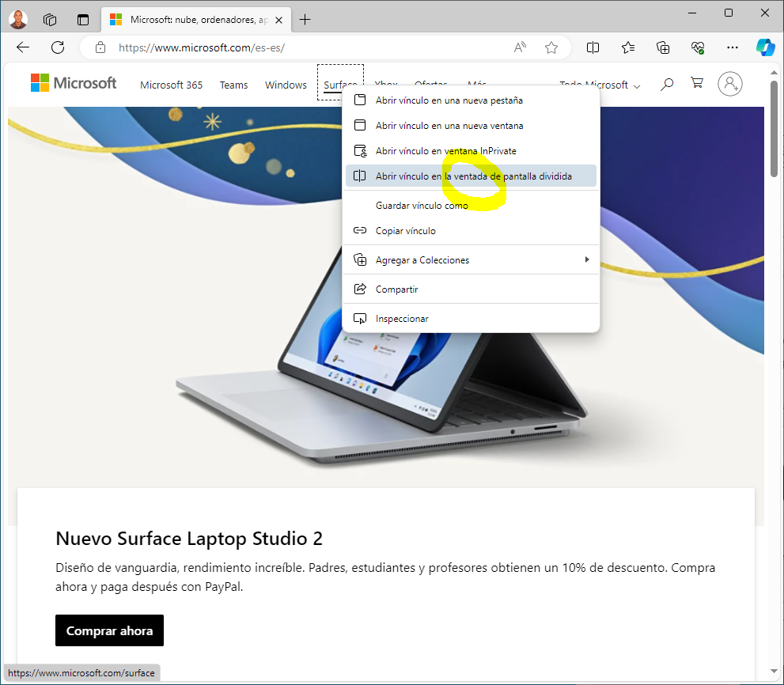Open Browser essentials heart icon

point(698,47)
